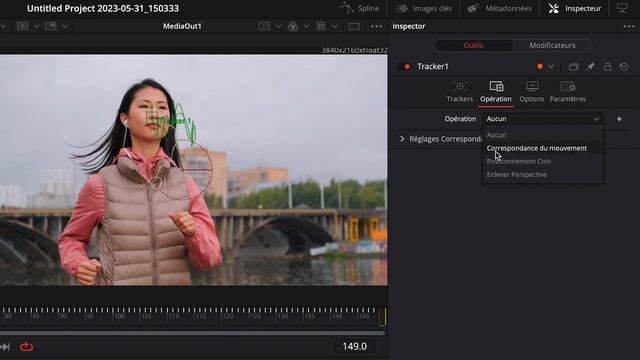
Task: Click the Opération field label
Action: (x=460, y=119)
